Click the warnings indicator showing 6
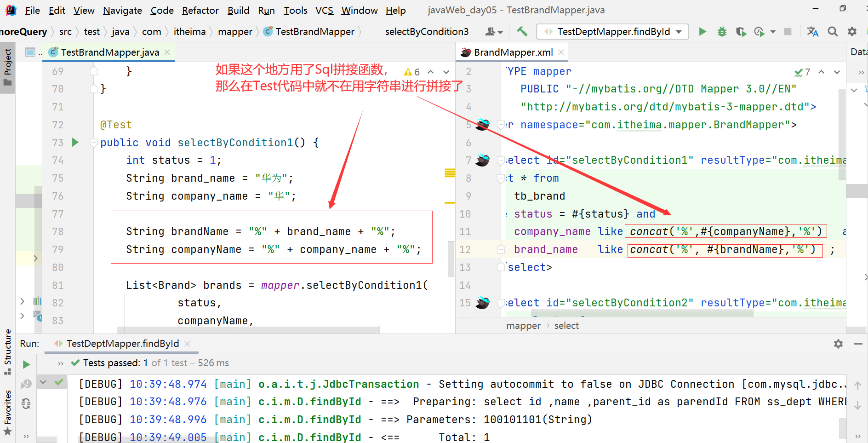Viewport: 868px width, 443px height. pos(411,72)
